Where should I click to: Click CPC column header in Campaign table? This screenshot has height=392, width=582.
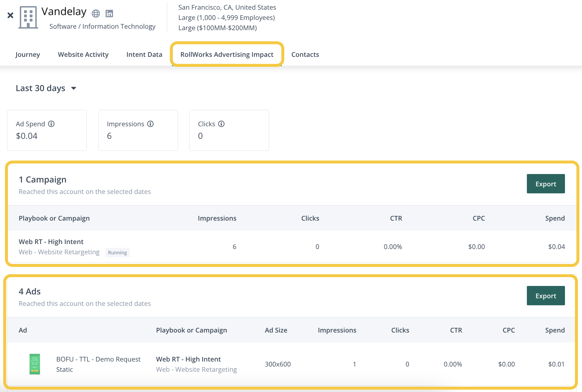click(x=479, y=218)
